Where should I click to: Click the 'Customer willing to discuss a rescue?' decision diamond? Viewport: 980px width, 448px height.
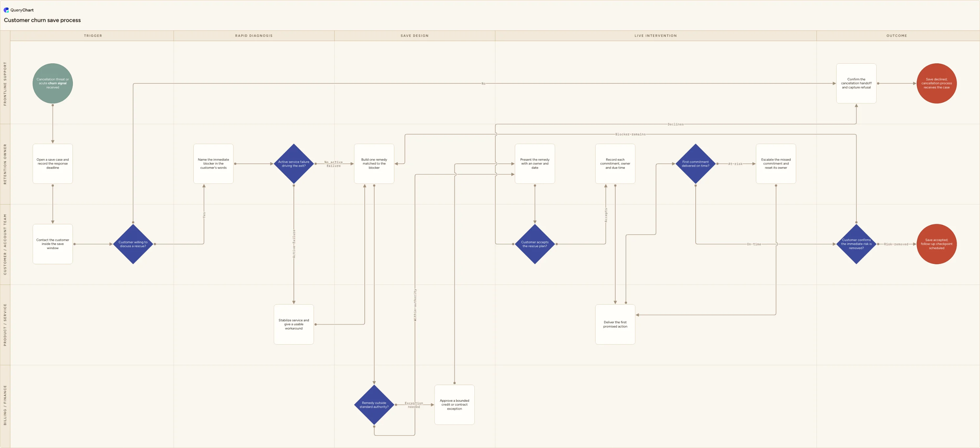(133, 244)
